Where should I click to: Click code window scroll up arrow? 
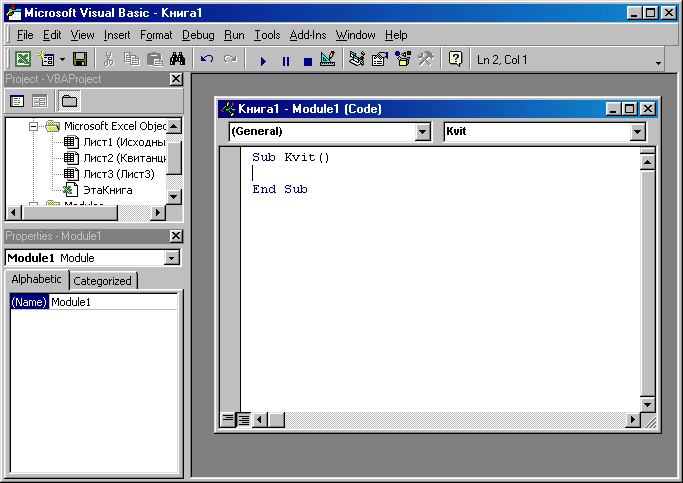point(648,162)
